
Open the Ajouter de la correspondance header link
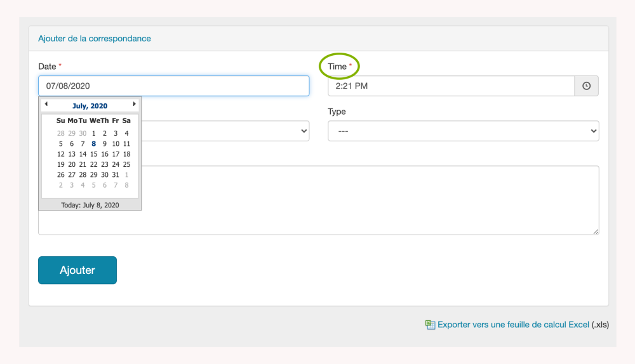(95, 39)
